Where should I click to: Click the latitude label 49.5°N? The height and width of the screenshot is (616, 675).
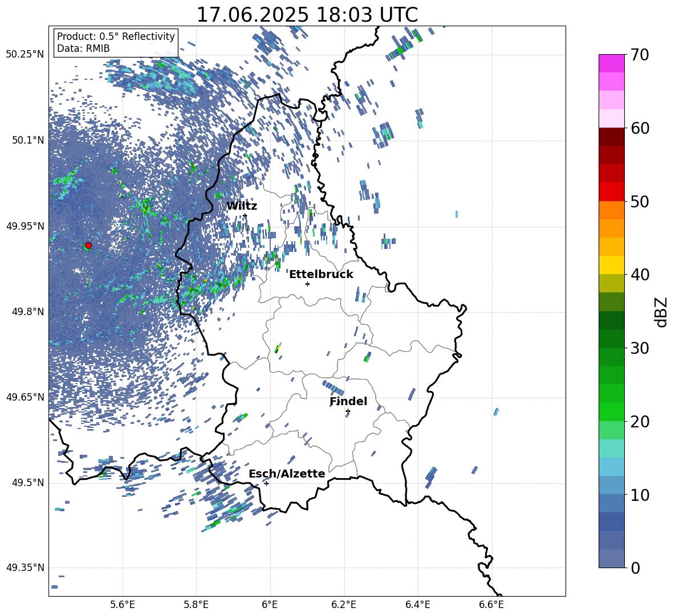28,483
